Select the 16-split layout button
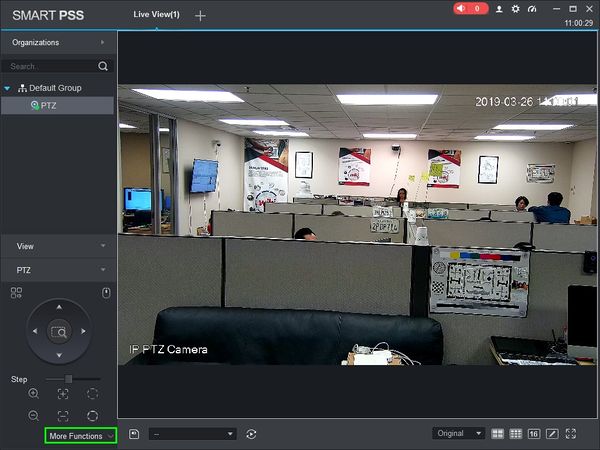 [534, 434]
